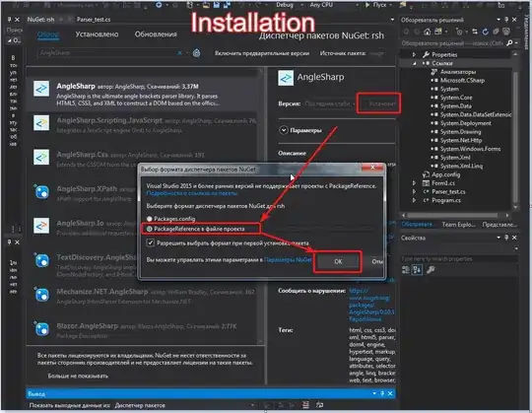Expand the Properties node in Solution Explorer
Image resolution: width=532 pixels, height=413 pixels.
click(x=414, y=54)
